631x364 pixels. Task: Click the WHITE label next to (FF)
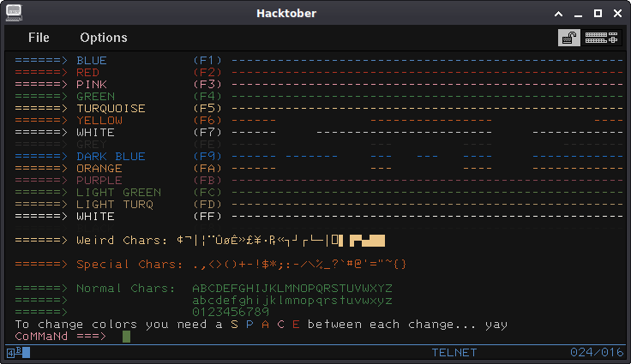click(96, 217)
